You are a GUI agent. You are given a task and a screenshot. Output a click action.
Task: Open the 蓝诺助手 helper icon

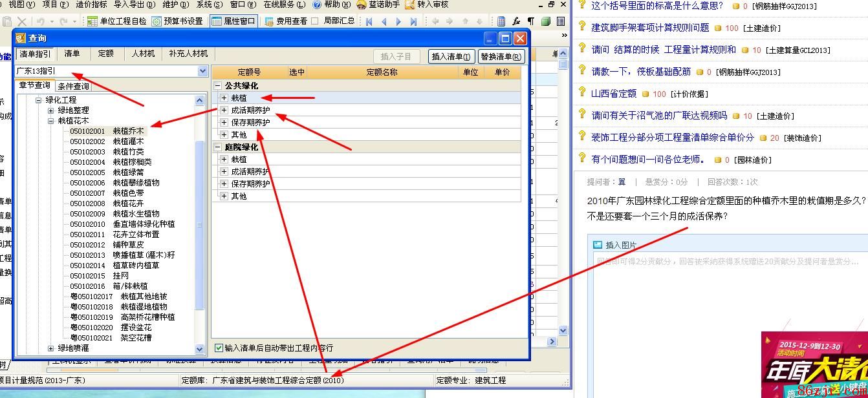[362, 5]
